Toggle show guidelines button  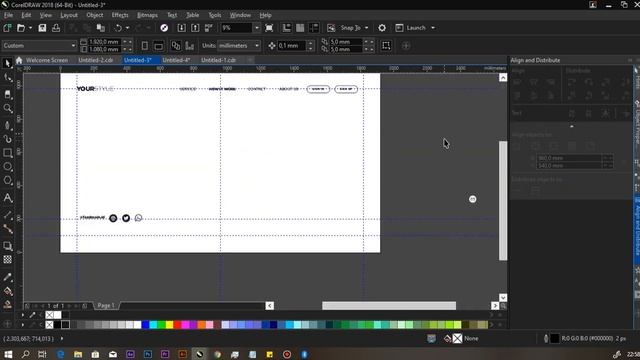[314, 28]
